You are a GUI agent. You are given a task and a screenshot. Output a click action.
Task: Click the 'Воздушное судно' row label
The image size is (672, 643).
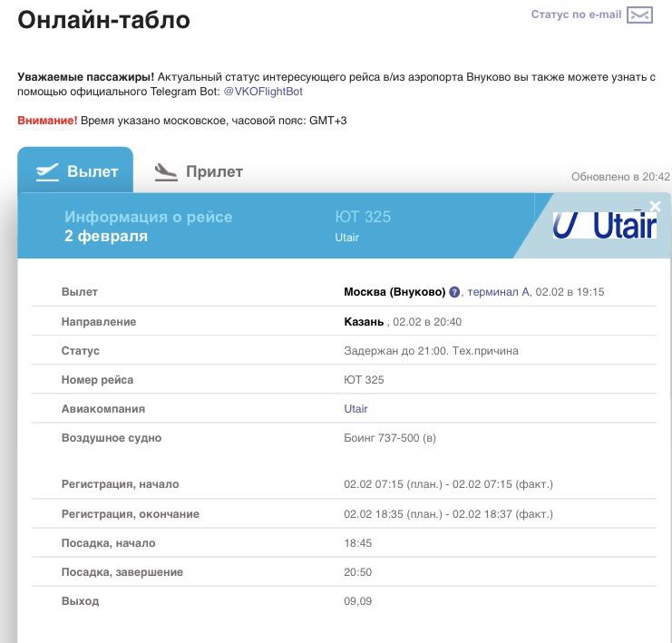pyautogui.click(x=112, y=438)
